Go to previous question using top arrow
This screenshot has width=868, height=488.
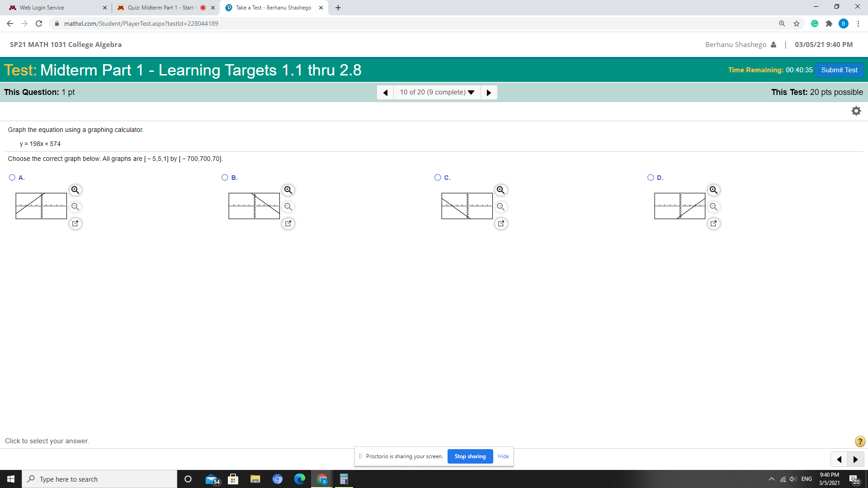coord(385,93)
